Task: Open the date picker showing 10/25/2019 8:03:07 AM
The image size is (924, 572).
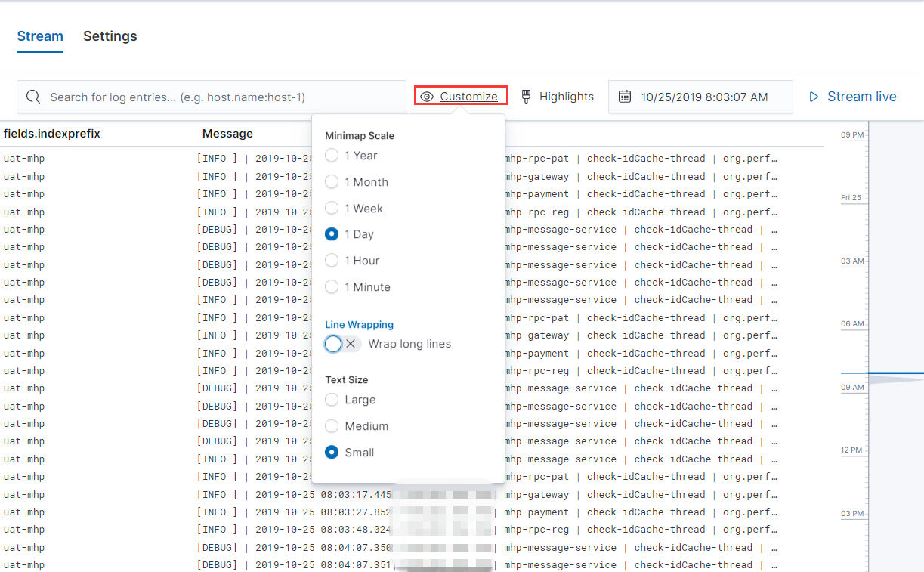Action: [x=700, y=97]
